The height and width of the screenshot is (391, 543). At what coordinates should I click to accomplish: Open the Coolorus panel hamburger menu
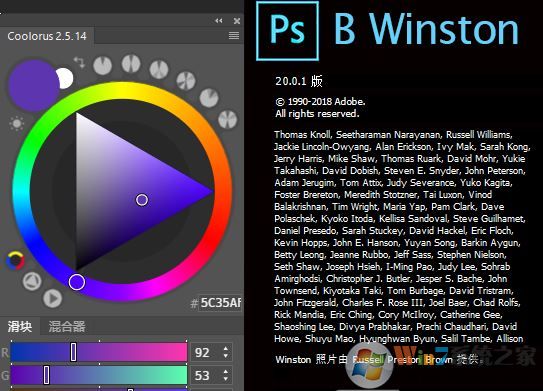pyautogui.click(x=234, y=36)
